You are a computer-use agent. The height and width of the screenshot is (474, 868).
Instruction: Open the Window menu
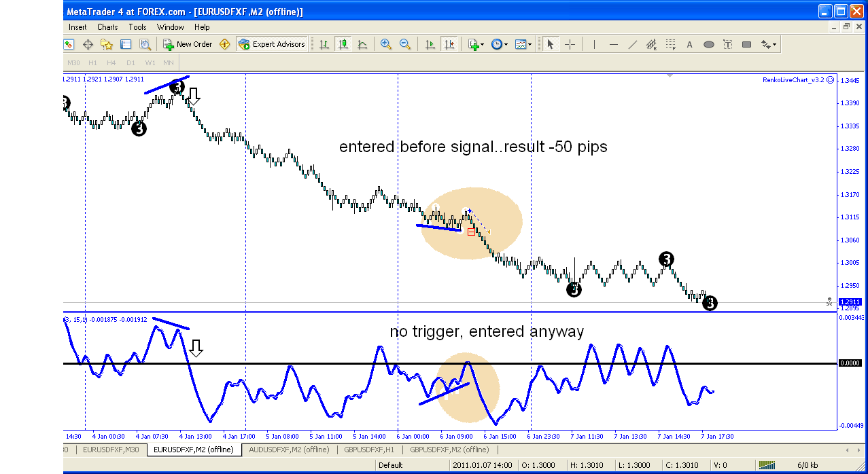(x=171, y=27)
